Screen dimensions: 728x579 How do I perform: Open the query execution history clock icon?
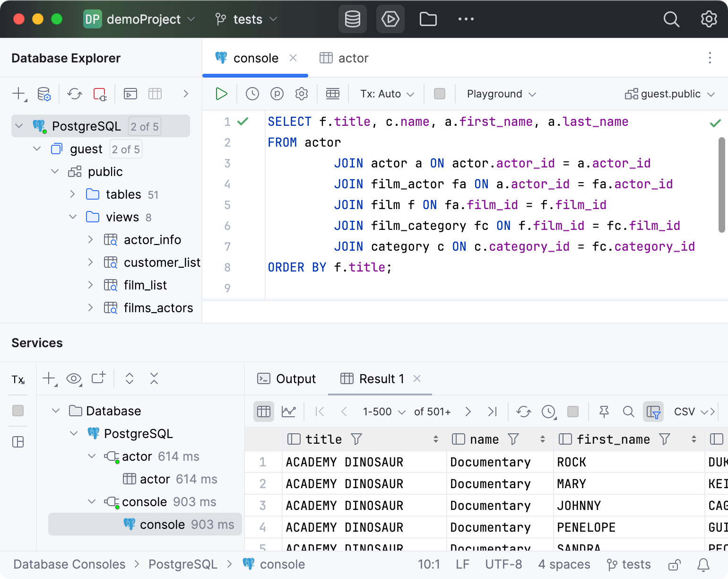tap(251, 94)
